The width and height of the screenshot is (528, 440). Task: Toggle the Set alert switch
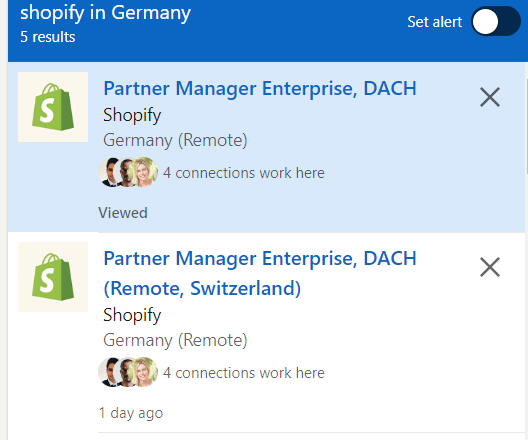coord(496,21)
